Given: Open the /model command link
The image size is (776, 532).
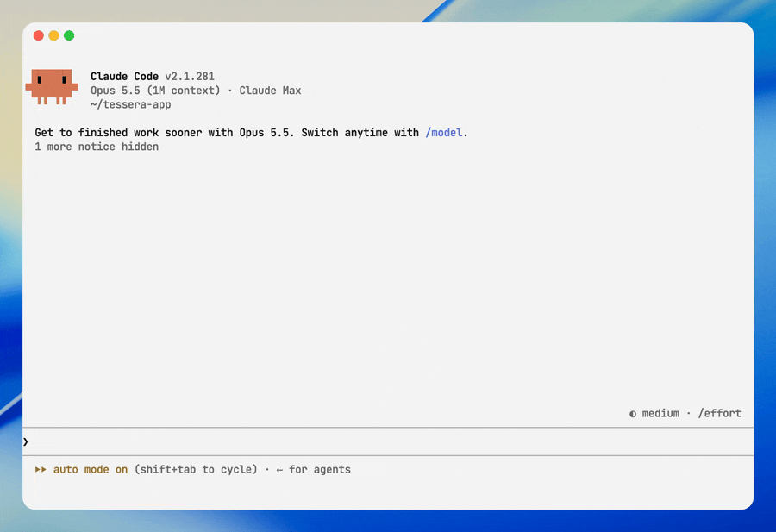Looking at the screenshot, I should [x=444, y=133].
